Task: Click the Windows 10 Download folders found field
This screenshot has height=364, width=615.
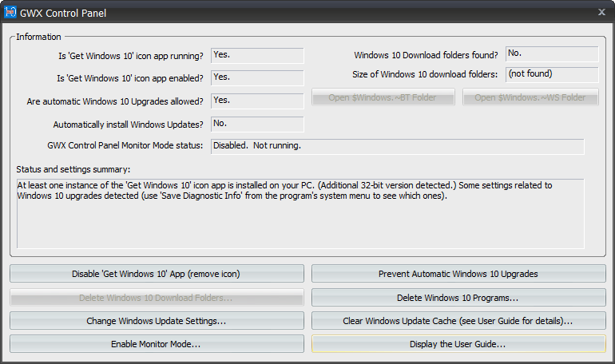Action: pos(552,54)
